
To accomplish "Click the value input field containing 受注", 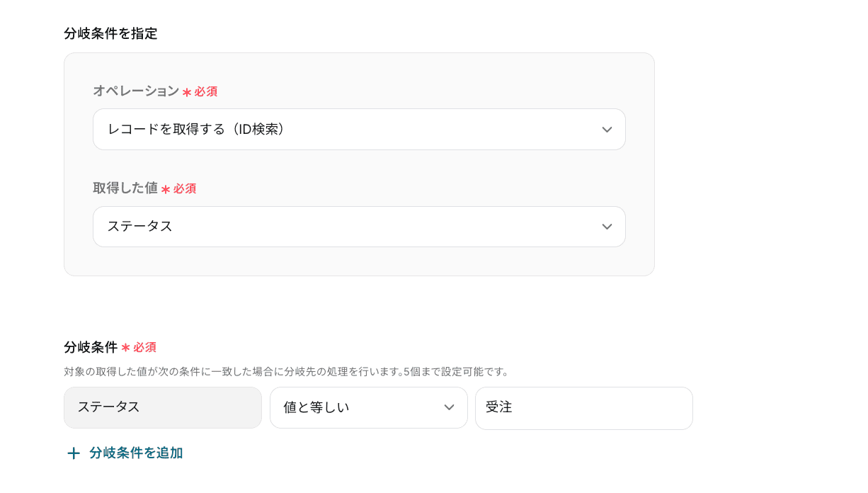I will tap(583, 408).
